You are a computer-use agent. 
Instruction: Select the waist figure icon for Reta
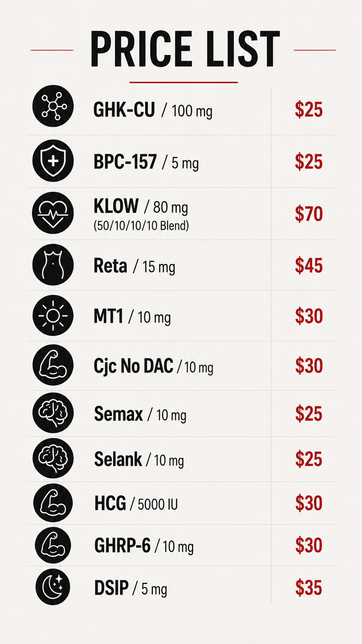point(53,265)
